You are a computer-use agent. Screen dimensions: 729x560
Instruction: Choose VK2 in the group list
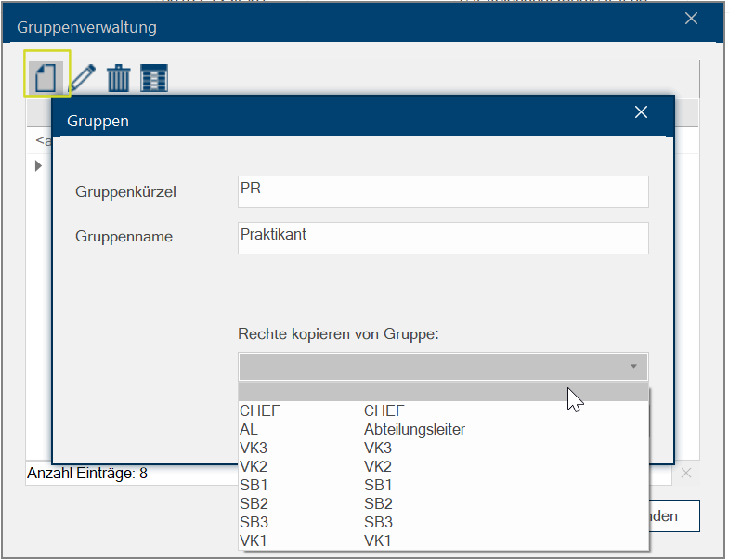click(x=443, y=466)
